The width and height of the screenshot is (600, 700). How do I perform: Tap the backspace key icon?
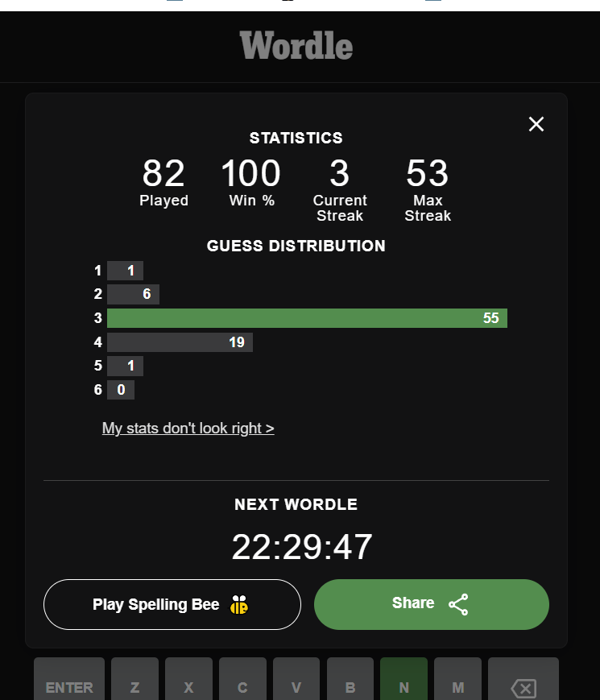[523, 687]
